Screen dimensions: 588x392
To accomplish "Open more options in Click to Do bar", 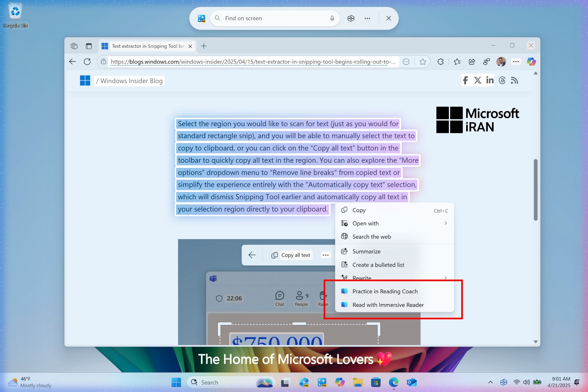I will [367, 18].
